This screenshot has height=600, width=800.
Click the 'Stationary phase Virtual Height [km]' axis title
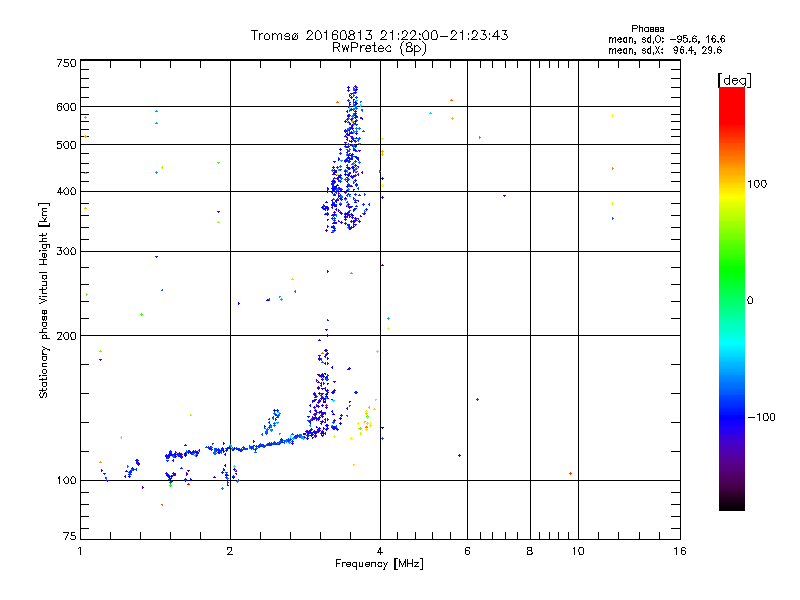pyautogui.click(x=44, y=300)
